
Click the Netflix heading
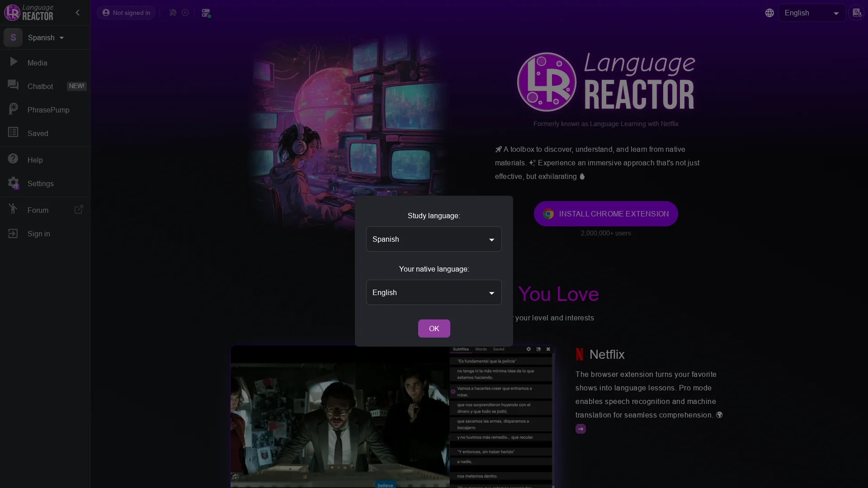point(607,354)
